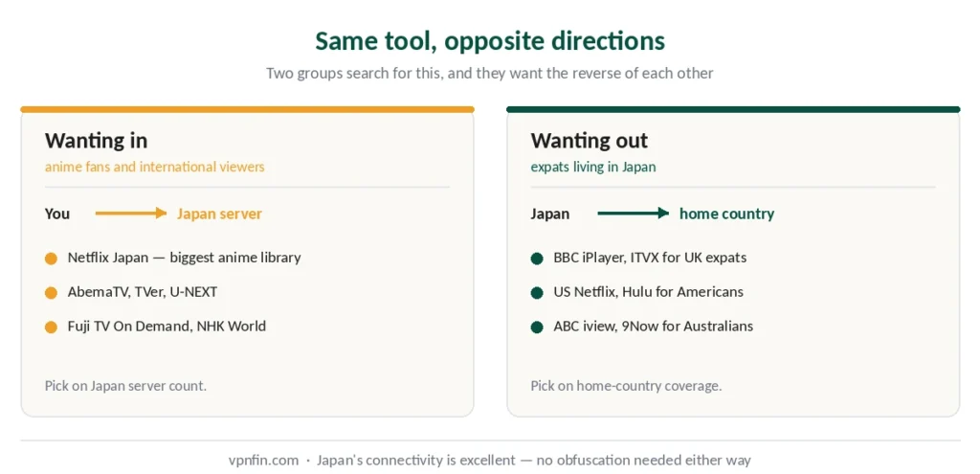Click the 'You' label

click(56, 214)
